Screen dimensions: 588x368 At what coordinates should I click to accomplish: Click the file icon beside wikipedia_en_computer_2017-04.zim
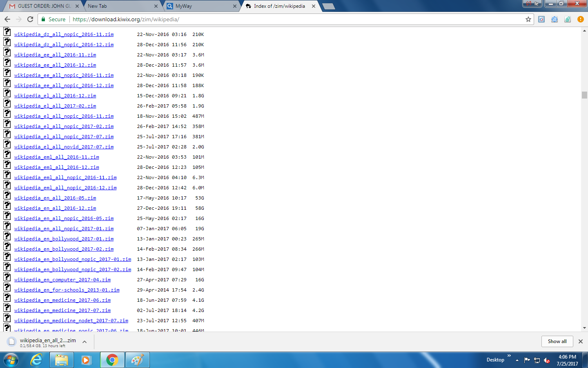coord(7,277)
